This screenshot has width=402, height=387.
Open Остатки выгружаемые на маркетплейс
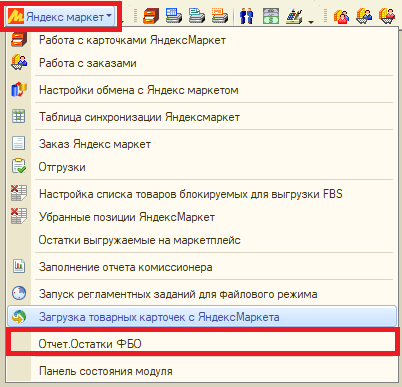pos(202,240)
